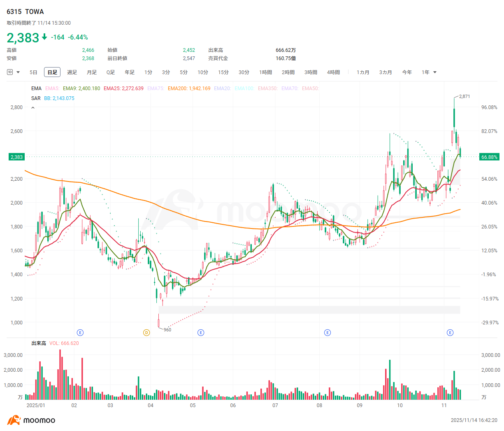Click the green down-arrow beside price 2,383

pos(44,37)
